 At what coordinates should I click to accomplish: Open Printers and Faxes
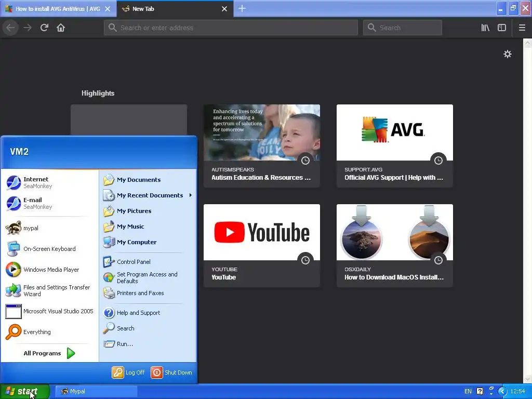point(148,293)
